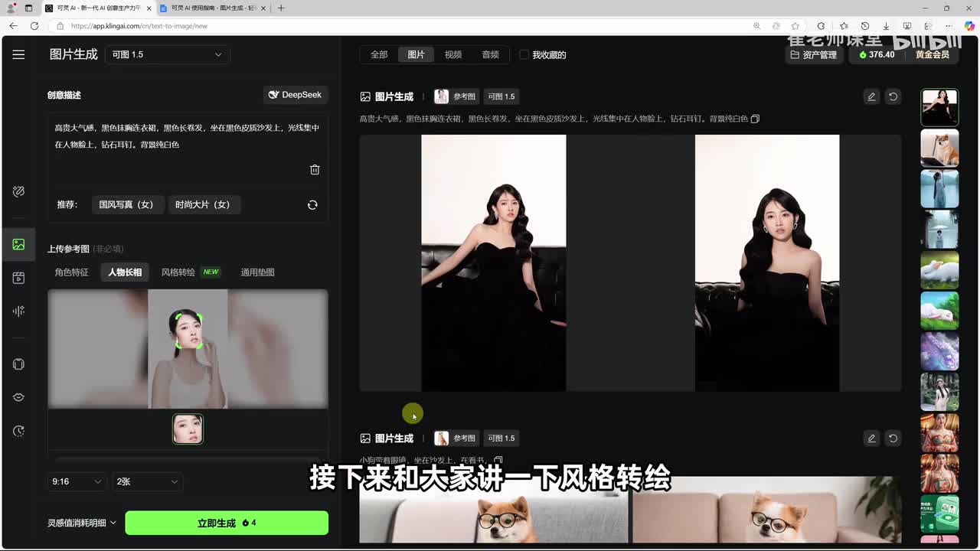This screenshot has width=980, height=551.
Task: Click the uploaded face reference thumbnail
Action: tap(188, 429)
